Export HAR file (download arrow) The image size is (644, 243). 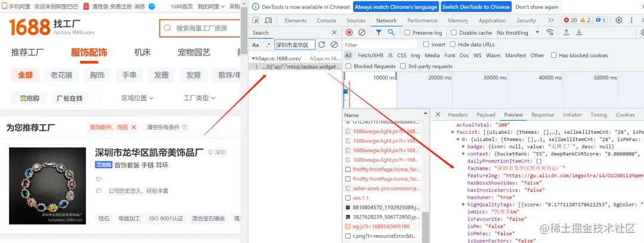(579, 32)
